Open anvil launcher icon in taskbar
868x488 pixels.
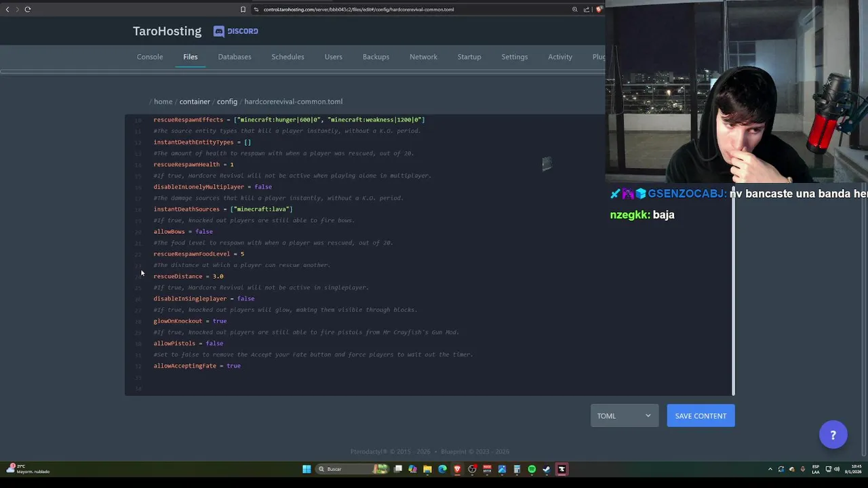click(x=561, y=469)
